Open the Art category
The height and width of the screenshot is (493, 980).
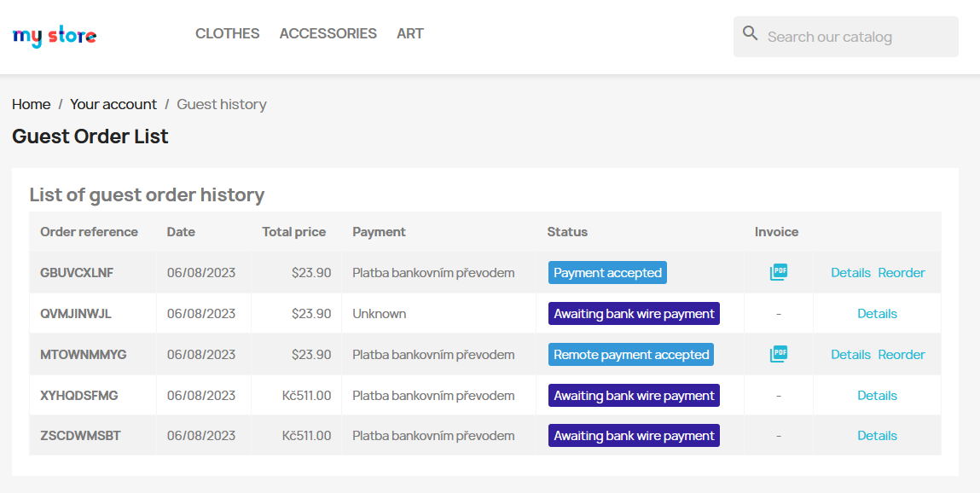coord(410,33)
